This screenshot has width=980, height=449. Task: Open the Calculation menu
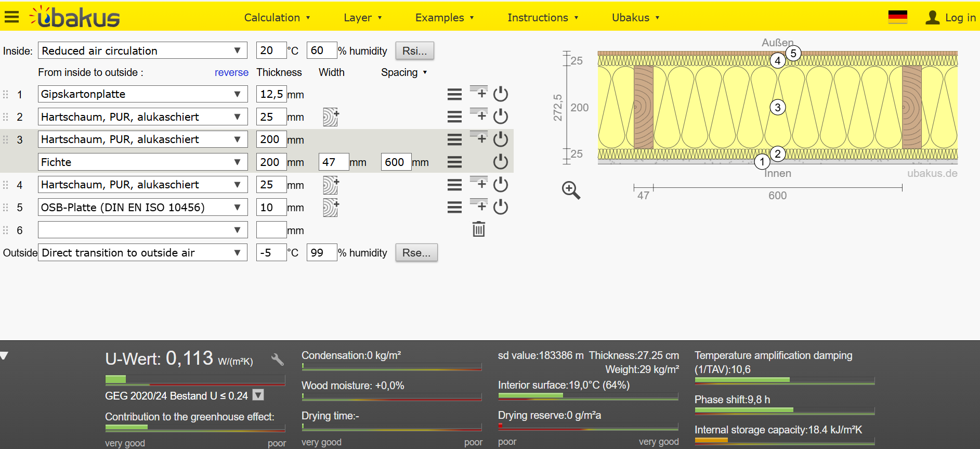click(277, 18)
